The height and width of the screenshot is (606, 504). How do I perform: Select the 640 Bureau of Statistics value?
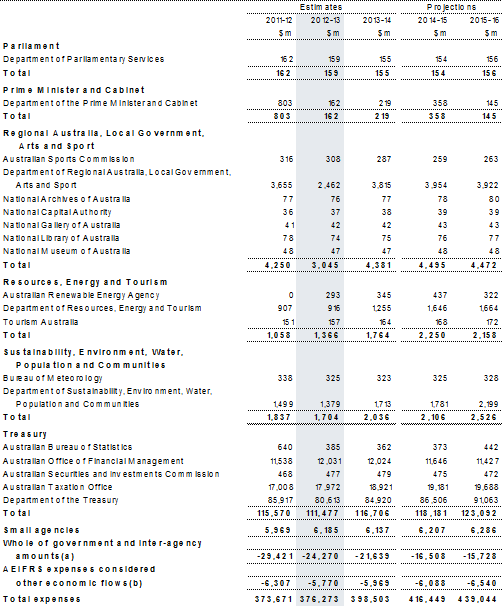285,447
